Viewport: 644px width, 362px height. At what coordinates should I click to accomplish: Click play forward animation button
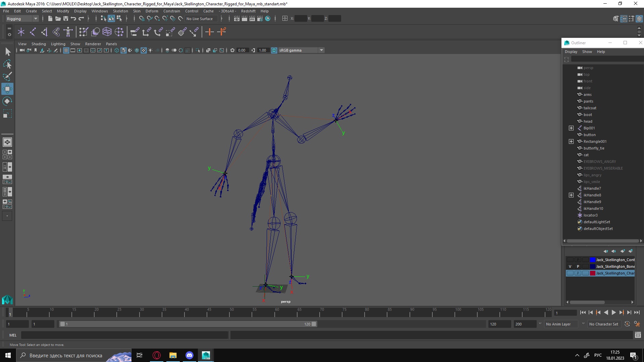click(614, 312)
